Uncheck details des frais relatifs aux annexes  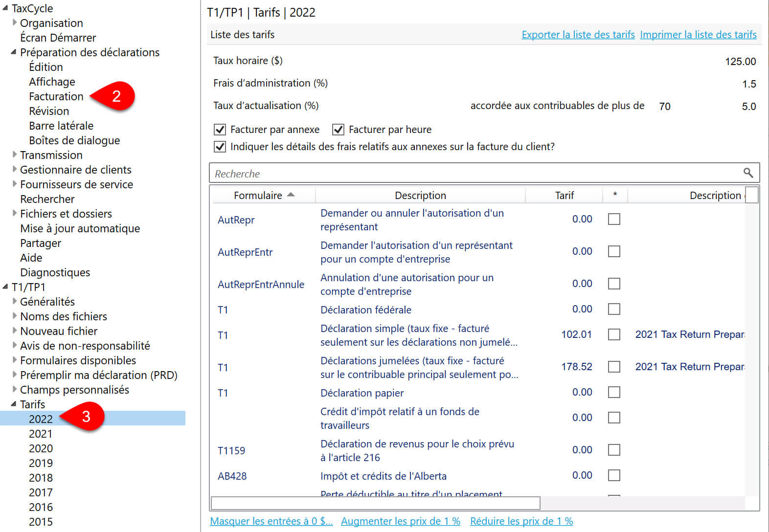(x=220, y=147)
